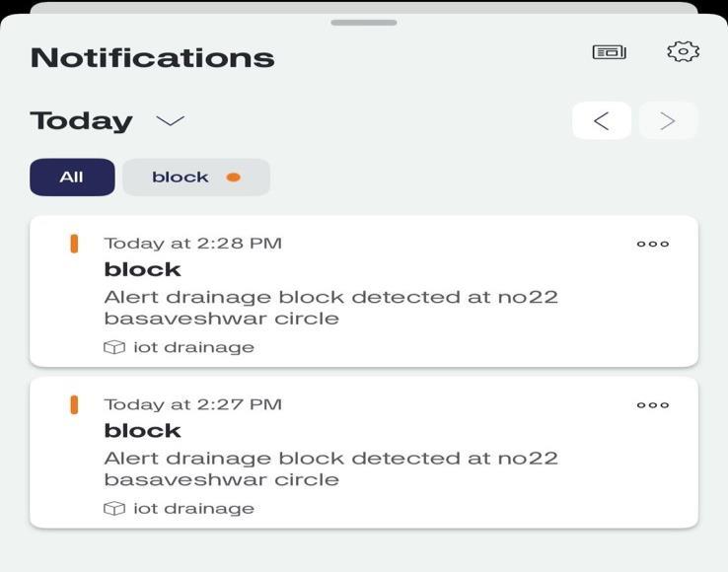Click the news feed icon beside settings

(x=609, y=52)
